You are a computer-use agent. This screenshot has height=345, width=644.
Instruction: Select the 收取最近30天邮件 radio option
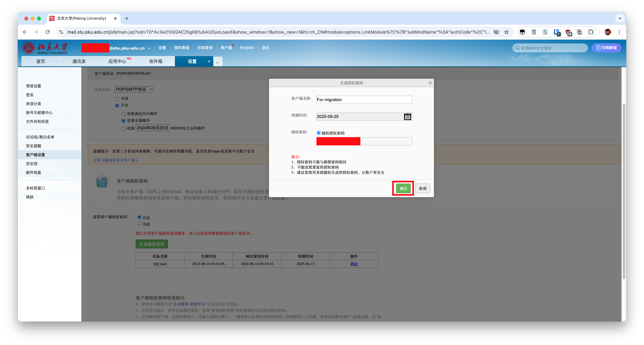[123, 114]
